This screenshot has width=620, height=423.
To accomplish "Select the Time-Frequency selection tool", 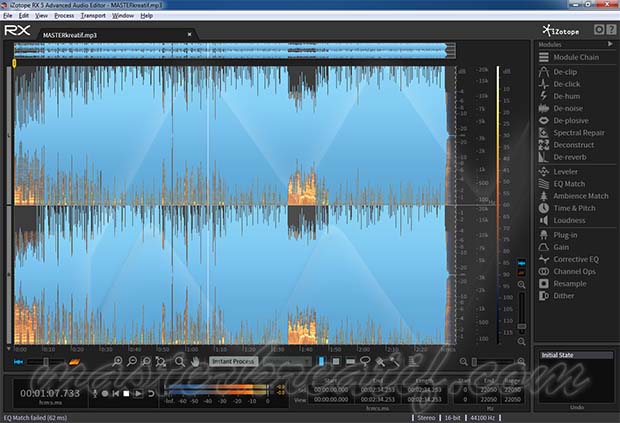I will pos(336,361).
